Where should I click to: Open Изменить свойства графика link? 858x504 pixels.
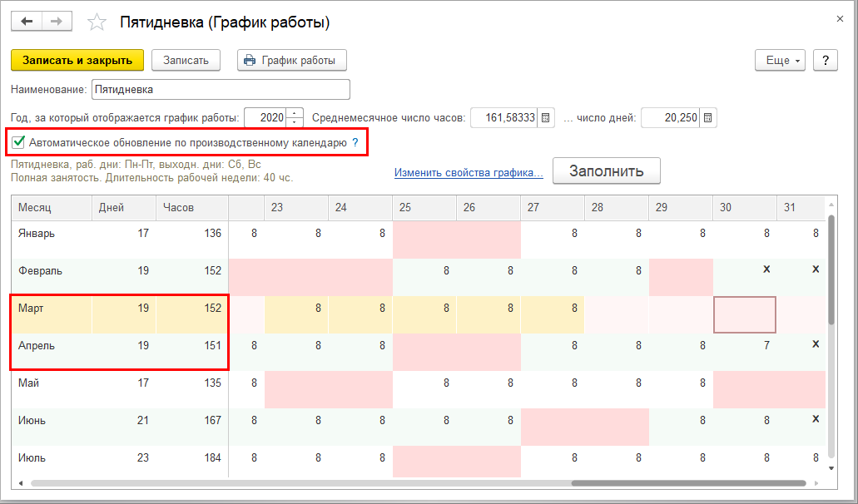coord(469,173)
